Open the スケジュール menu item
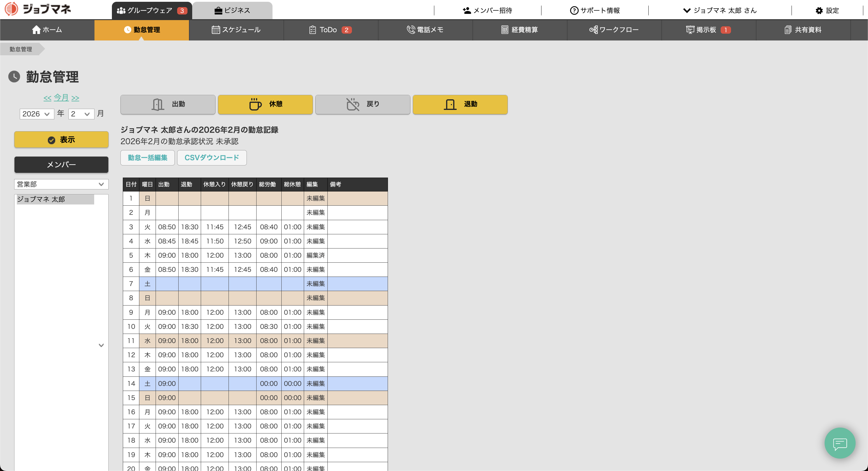Viewport: 868px width, 471px height. [236, 30]
